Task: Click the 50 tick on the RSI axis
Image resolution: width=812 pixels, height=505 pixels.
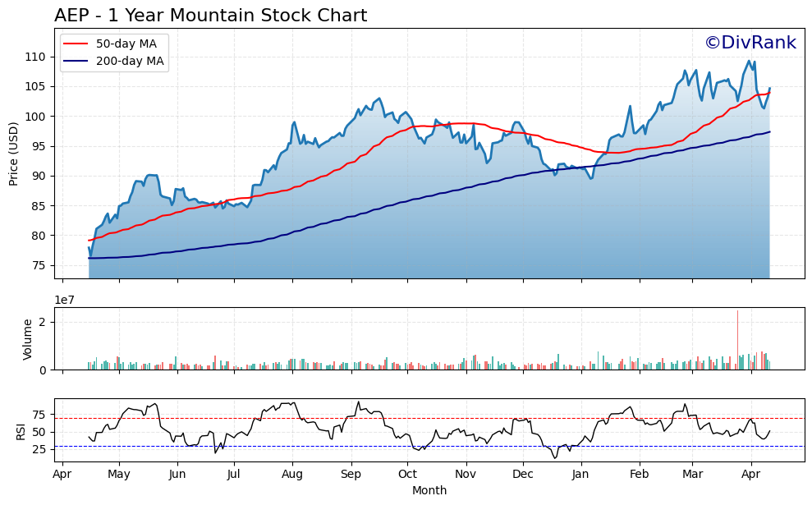Action: tap(39, 432)
